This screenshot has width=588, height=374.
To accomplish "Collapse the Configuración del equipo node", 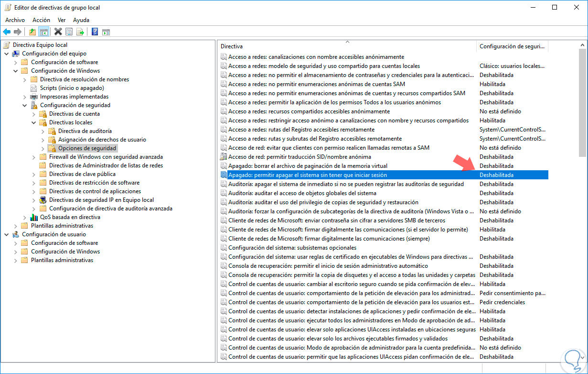I will pos(6,54).
